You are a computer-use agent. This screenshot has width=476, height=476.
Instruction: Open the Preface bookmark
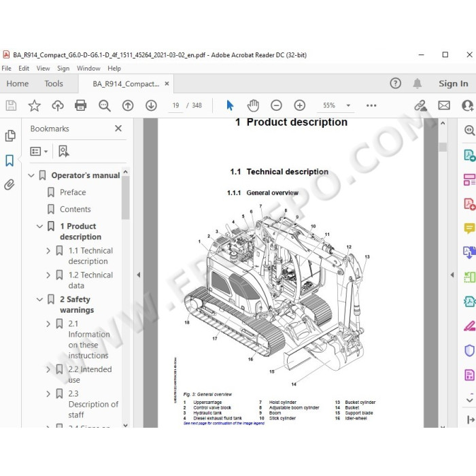(x=73, y=192)
